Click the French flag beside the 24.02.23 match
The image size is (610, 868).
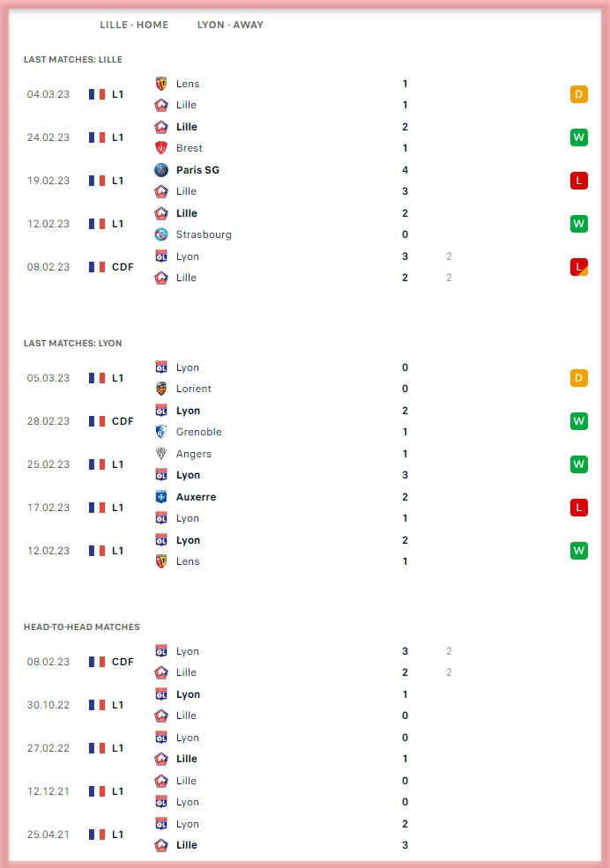pos(97,137)
